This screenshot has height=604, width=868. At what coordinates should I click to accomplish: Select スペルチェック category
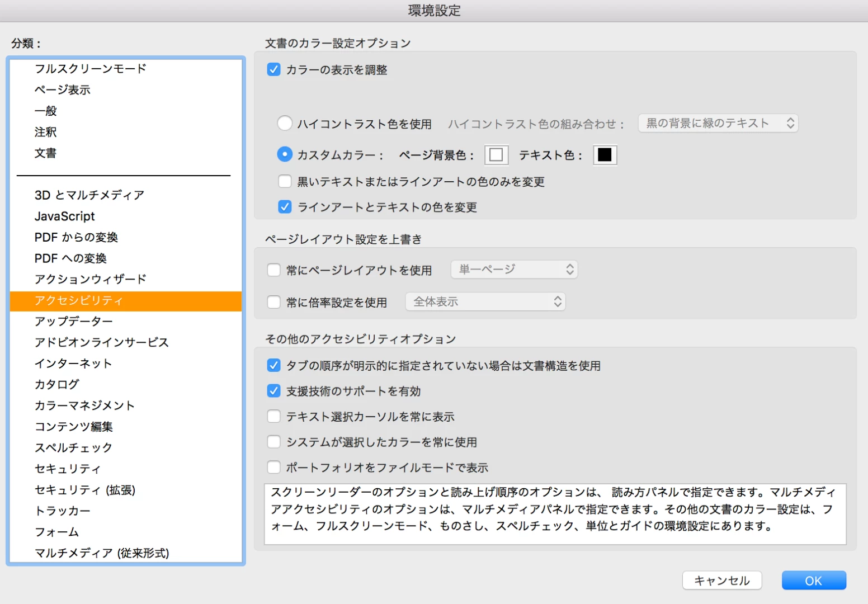[x=126, y=447]
